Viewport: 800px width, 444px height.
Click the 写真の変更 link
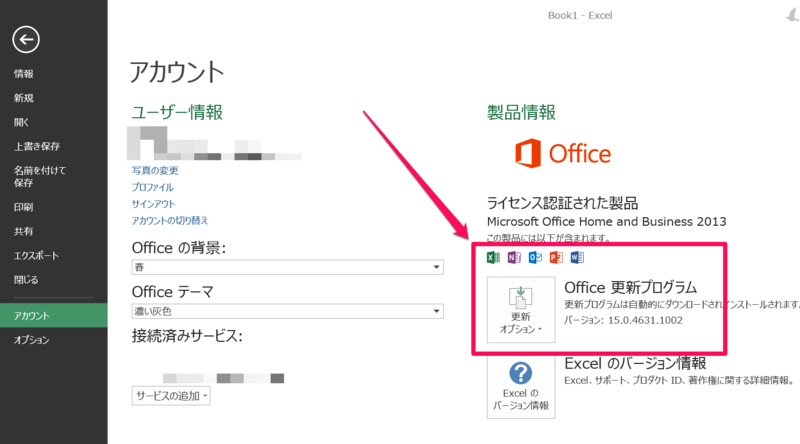pos(155,170)
